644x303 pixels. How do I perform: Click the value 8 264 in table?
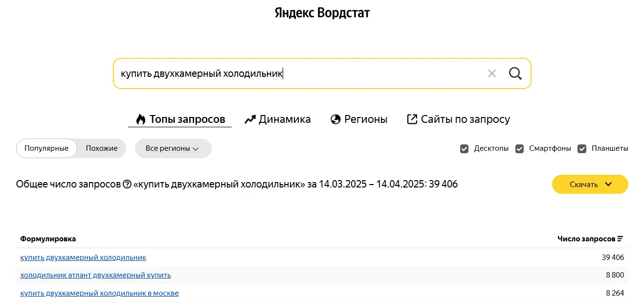[615, 293]
